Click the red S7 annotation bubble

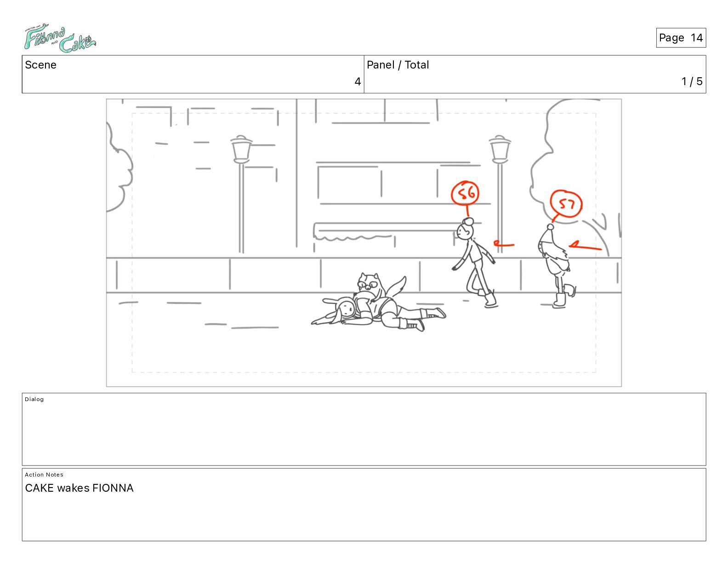(x=566, y=204)
